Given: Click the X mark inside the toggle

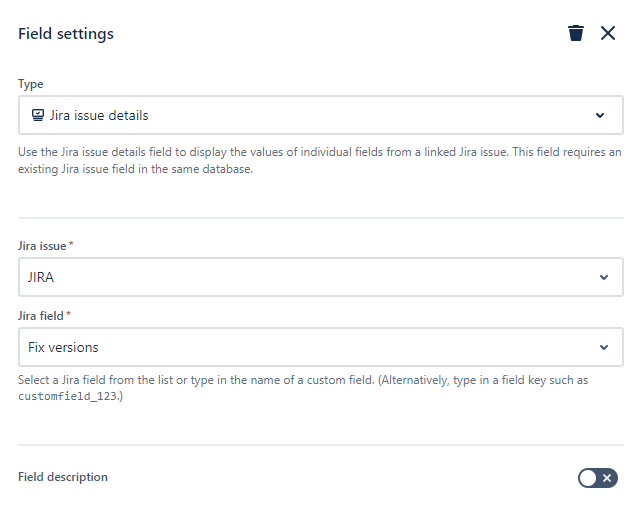Looking at the screenshot, I should (607, 478).
